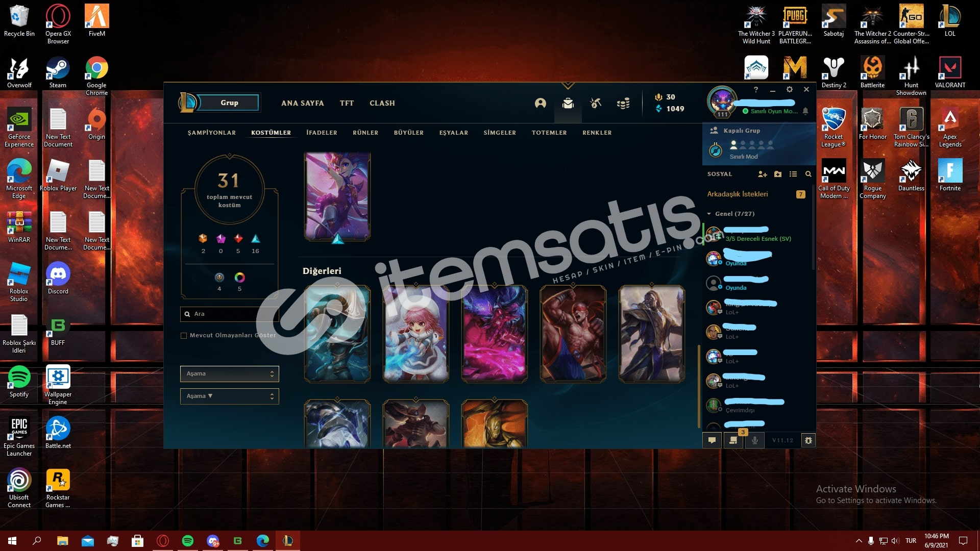Image resolution: width=980 pixels, height=551 pixels.
Task: Open Discord desktop shortcut
Action: [58, 279]
